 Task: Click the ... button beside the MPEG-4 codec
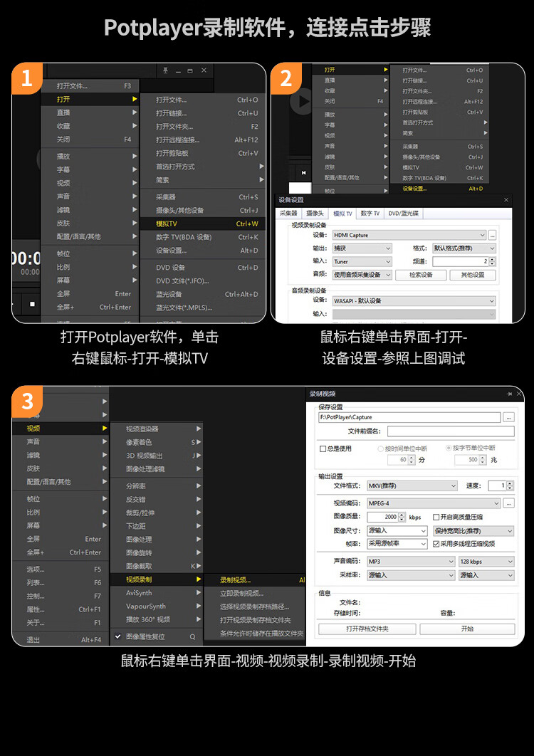[x=508, y=503]
